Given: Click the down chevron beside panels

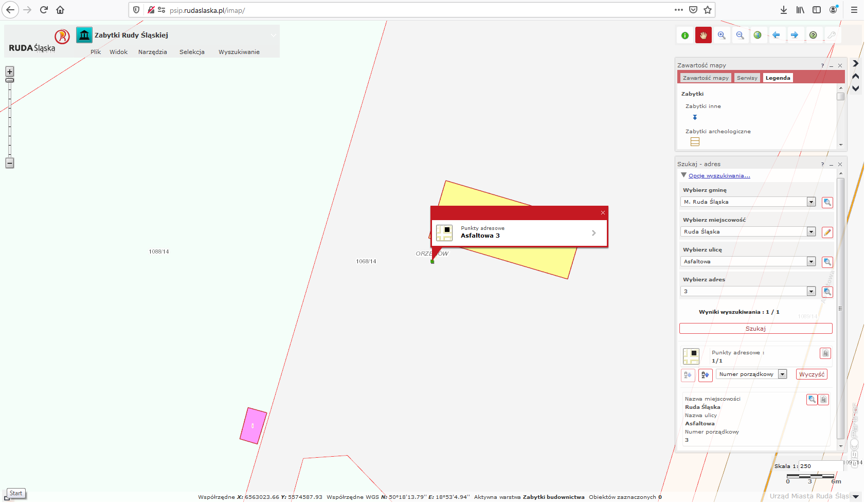Looking at the screenshot, I should point(856,88).
